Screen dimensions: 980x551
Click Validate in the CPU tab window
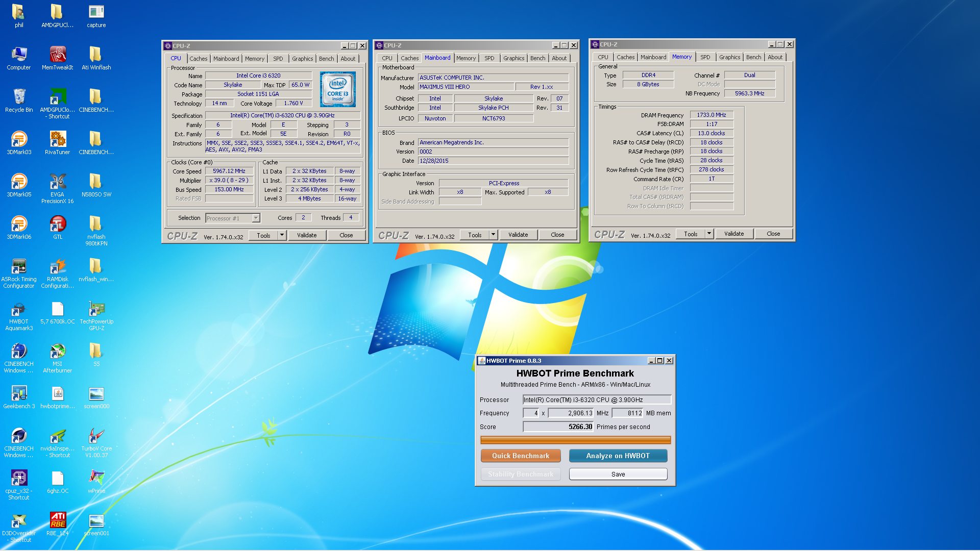(x=307, y=235)
